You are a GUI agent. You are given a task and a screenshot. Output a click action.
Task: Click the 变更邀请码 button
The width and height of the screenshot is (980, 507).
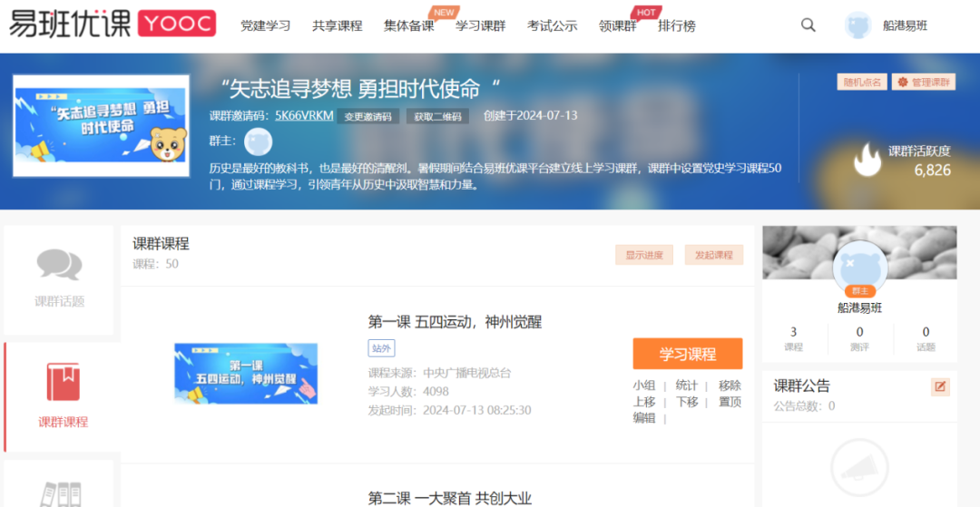click(x=367, y=116)
